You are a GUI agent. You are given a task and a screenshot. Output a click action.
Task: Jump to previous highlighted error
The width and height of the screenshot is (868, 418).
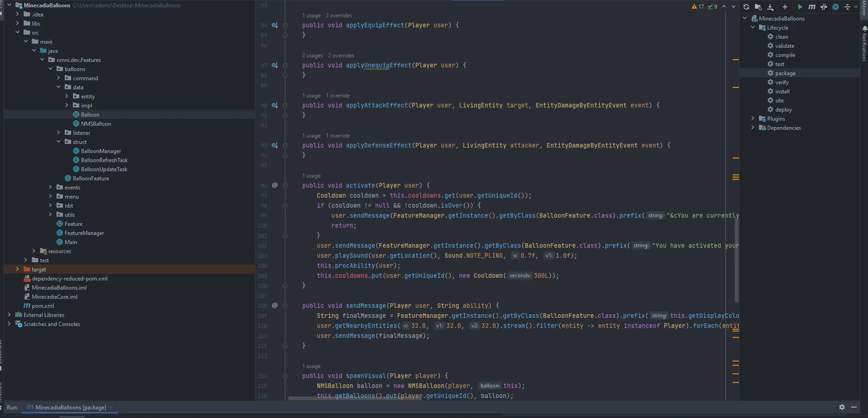pos(724,6)
